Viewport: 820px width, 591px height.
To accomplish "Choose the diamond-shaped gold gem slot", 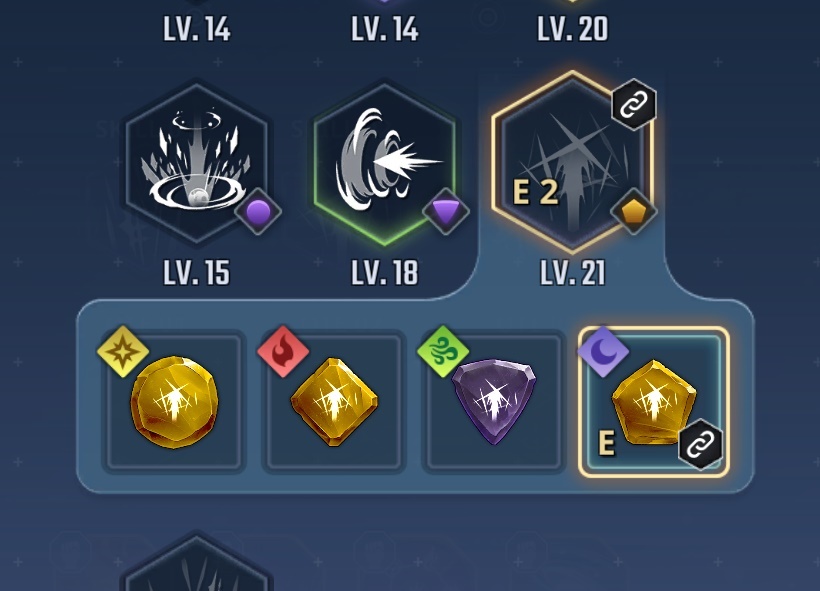I will click(334, 402).
